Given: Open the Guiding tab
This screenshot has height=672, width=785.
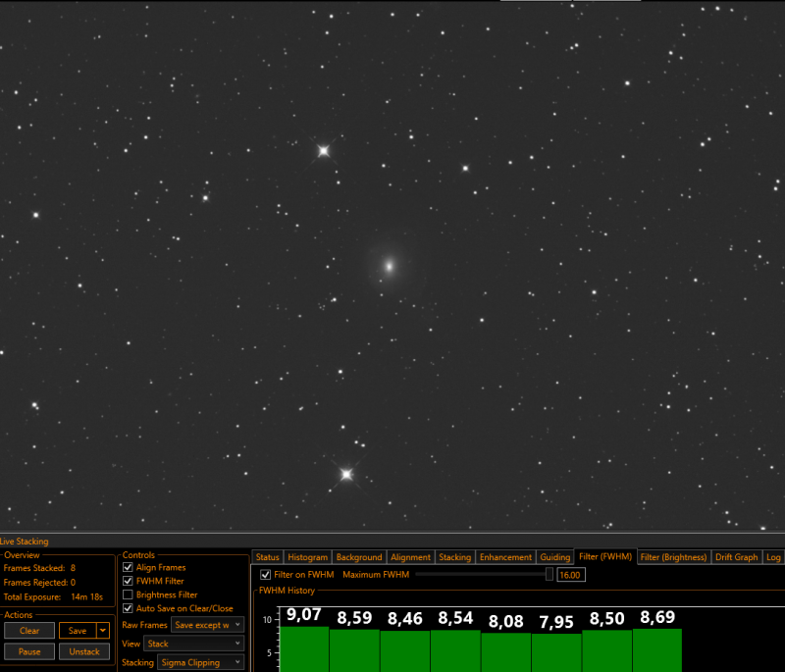Looking at the screenshot, I should [x=554, y=557].
